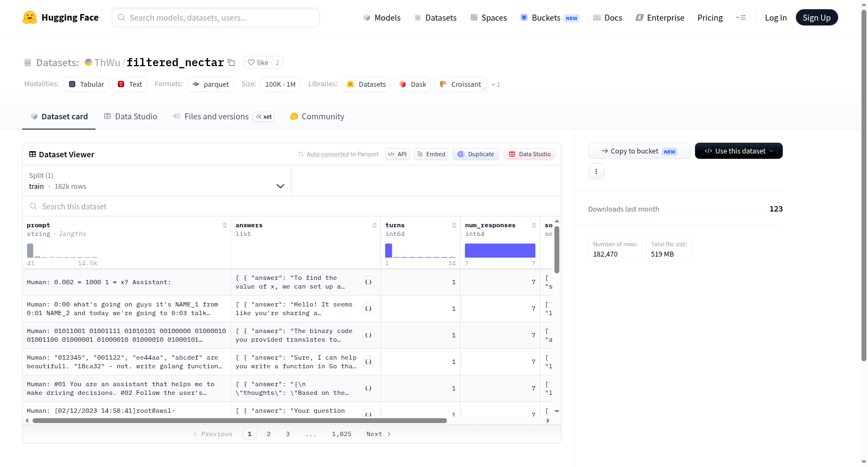Viewport: 868px width, 467px height.
Task: Expand JSON braces icon for first answers row
Action: point(368,282)
